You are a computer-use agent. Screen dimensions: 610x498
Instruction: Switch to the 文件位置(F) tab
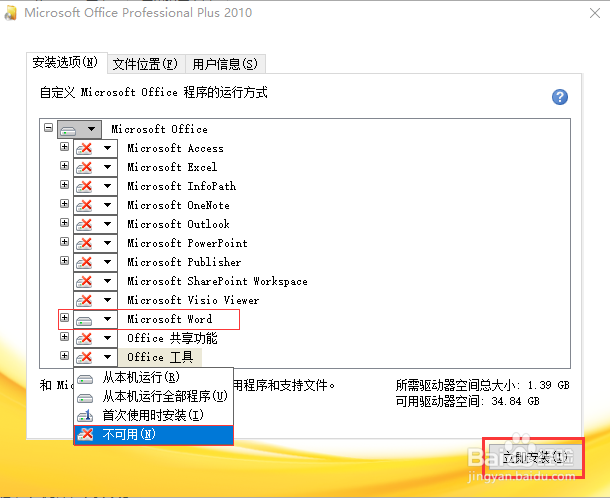pos(145,64)
